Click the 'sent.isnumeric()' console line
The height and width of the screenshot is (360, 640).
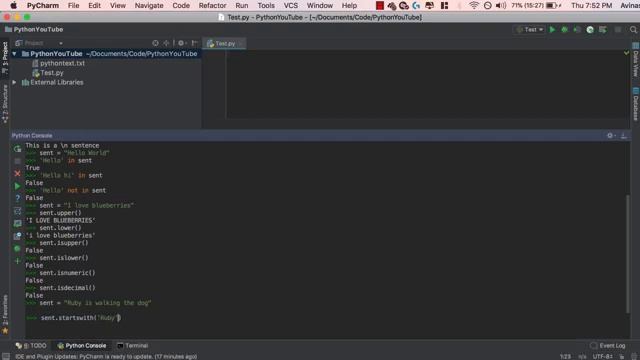67,273
